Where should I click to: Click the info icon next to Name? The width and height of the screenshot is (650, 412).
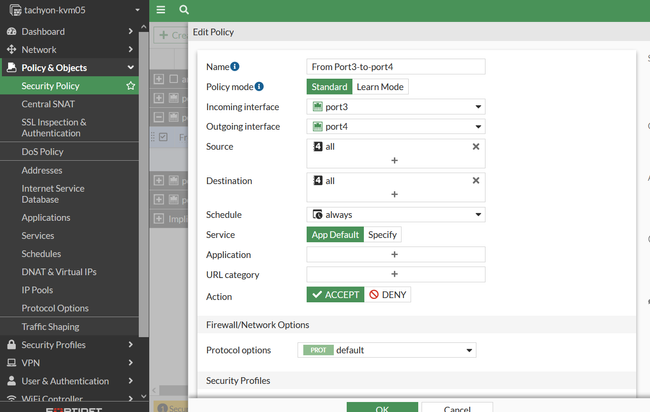click(235, 67)
